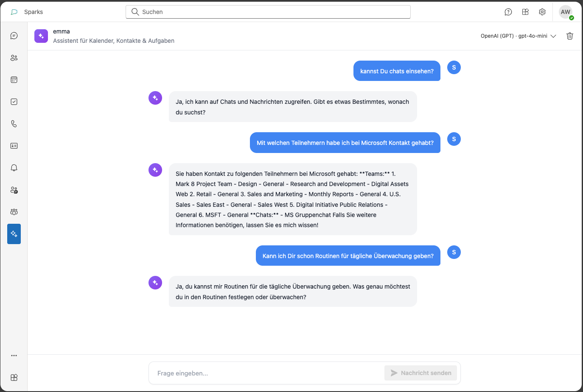
Task: Select the Contacts icon in the sidebar
Action: point(14,58)
